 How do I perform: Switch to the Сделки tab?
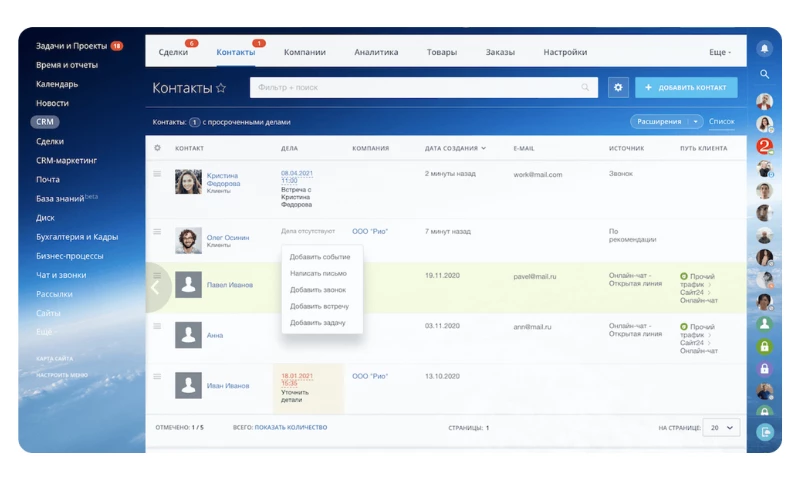point(173,52)
